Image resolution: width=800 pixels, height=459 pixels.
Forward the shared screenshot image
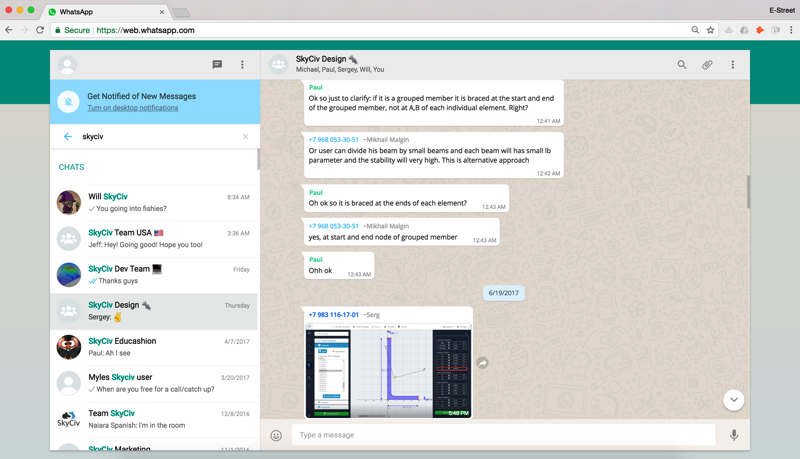point(483,363)
